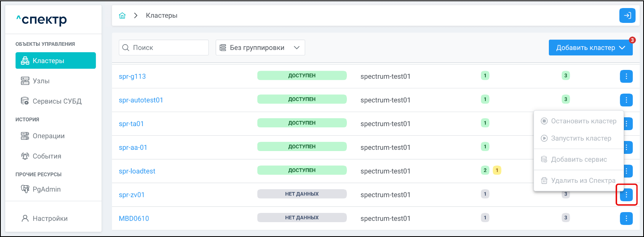Click the red notification badge showing 3
644x237 pixels.
tap(632, 40)
